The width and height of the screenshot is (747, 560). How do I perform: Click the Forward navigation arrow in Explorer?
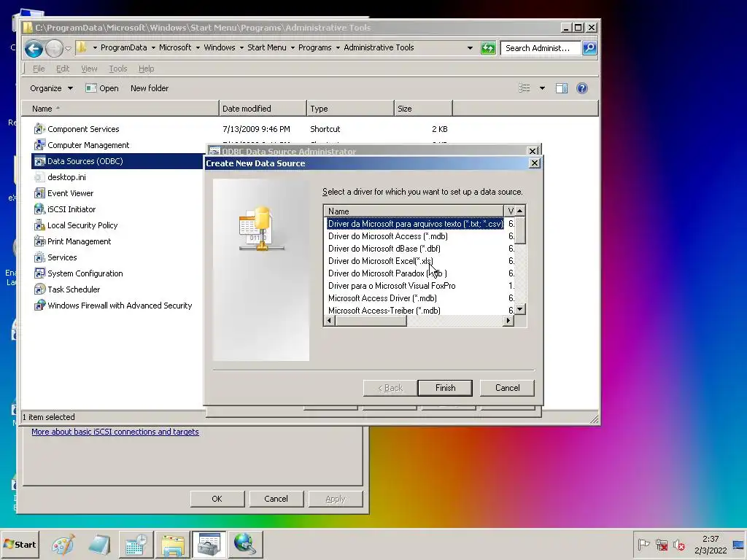pyautogui.click(x=54, y=48)
